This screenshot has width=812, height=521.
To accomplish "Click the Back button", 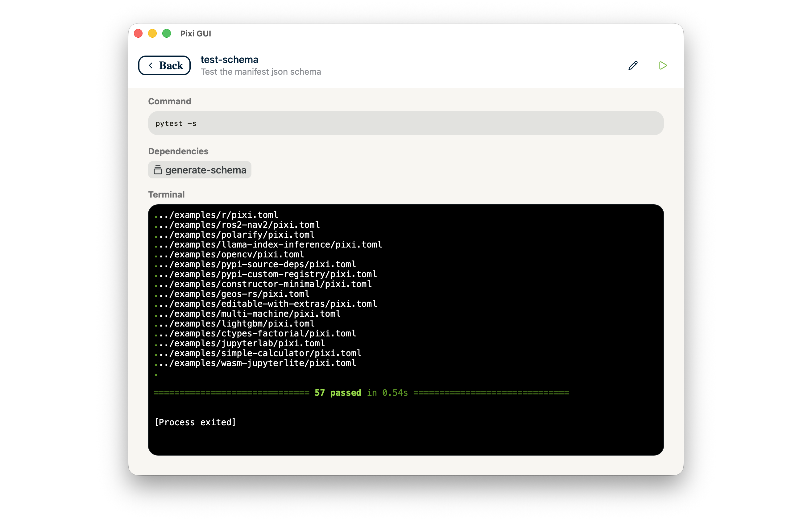I will click(x=164, y=65).
